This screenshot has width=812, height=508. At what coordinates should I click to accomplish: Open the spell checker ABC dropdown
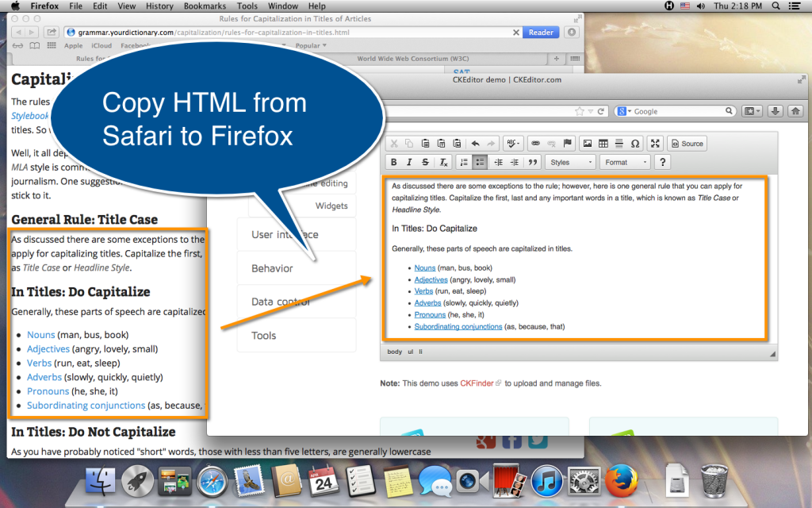(x=513, y=144)
